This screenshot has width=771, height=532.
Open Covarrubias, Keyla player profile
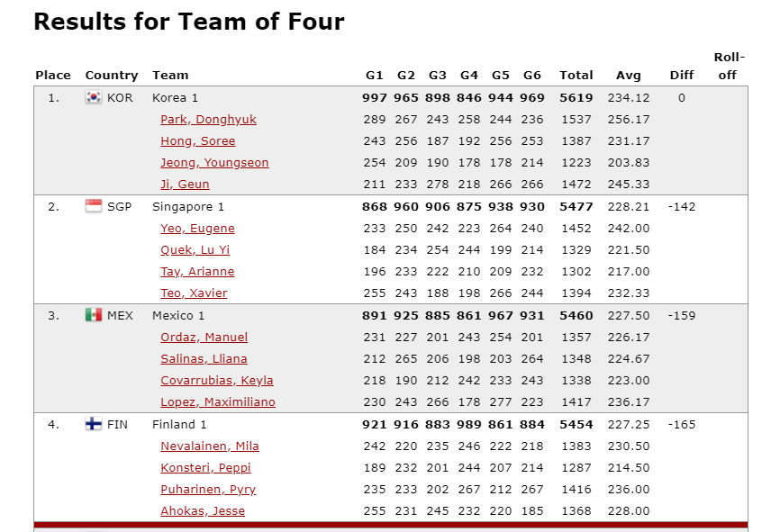(217, 381)
